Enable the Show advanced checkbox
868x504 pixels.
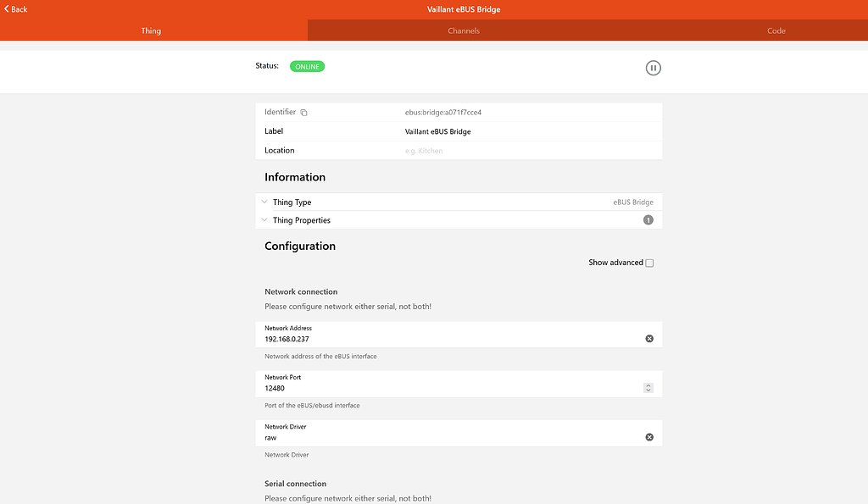[649, 263]
